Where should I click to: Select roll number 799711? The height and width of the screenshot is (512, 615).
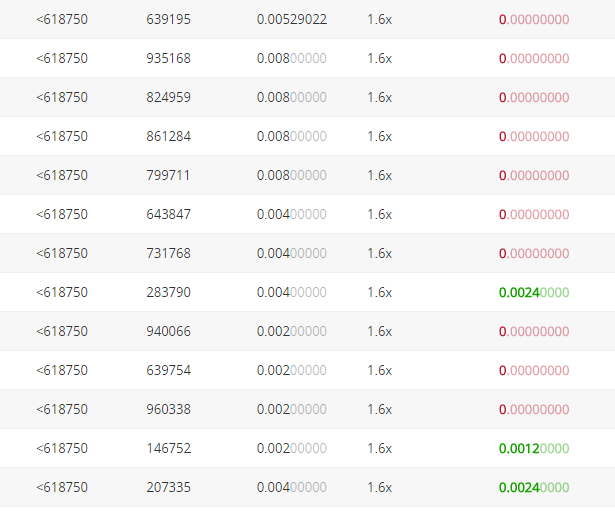click(168, 175)
